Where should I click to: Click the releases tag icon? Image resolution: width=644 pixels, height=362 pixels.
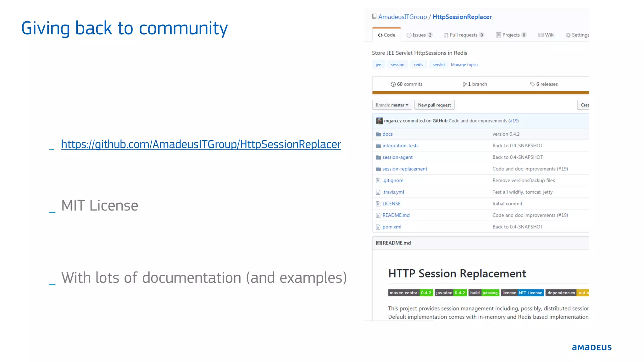tap(532, 84)
